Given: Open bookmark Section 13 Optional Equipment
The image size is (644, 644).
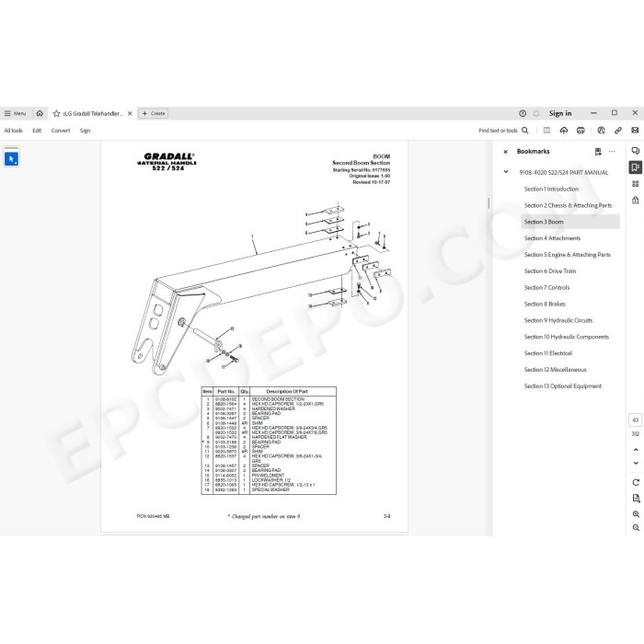Looking at the screenshot, I should [563, 386].
